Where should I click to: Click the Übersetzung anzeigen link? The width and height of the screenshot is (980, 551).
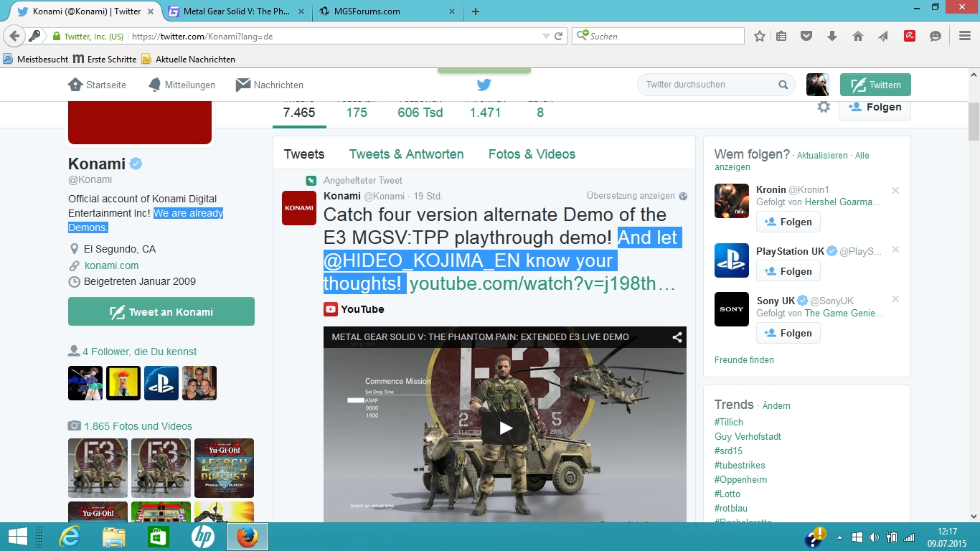coord(631,196)
